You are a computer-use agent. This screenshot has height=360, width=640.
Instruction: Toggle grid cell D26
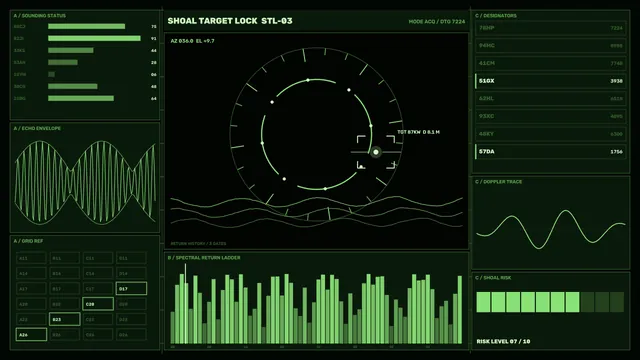pyautogui.click(x=131, y=335)
